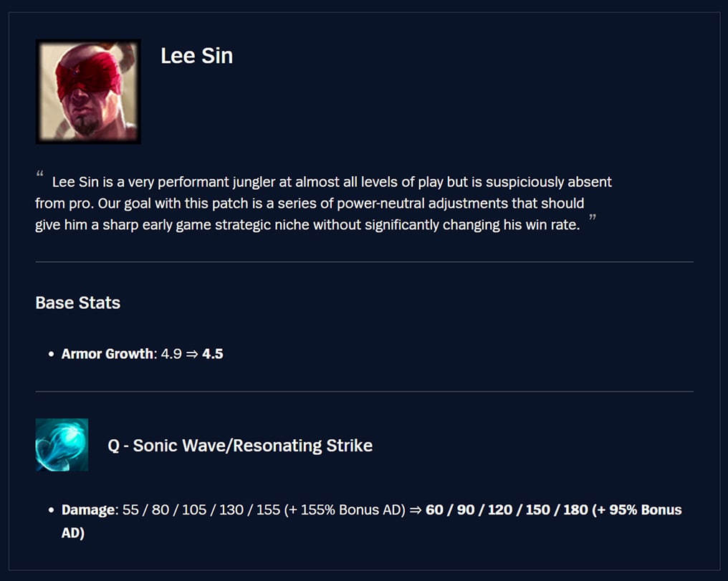Image resolution: width=728 pixels, height=581 pixels.
Task: Click the bullet point before Damage
Action: 51,511
